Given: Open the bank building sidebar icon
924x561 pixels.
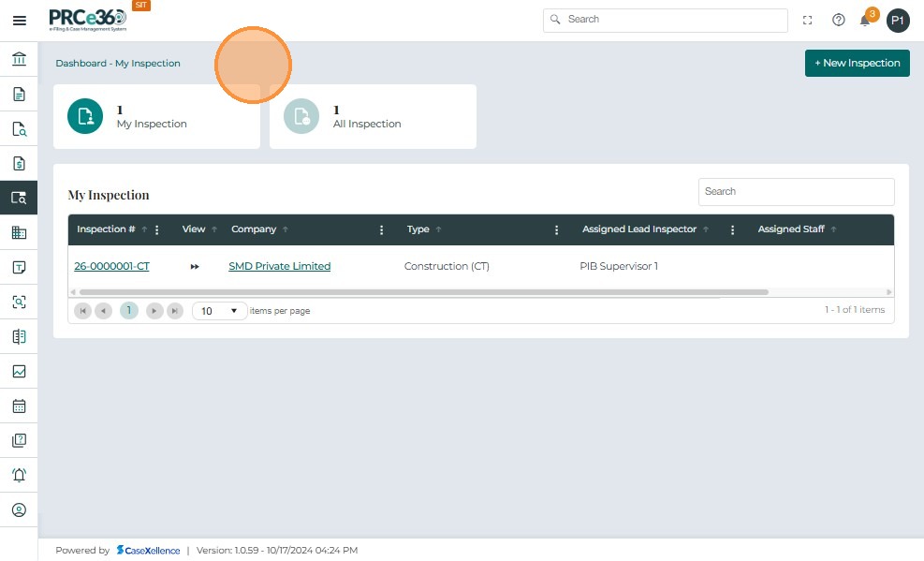Looking at the screenshot, I should coord(19,59).
